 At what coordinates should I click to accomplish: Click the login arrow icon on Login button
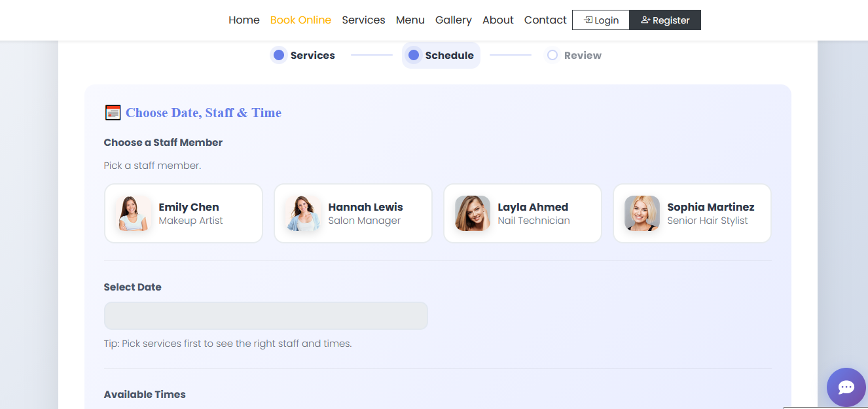click(x=588, y=20)
